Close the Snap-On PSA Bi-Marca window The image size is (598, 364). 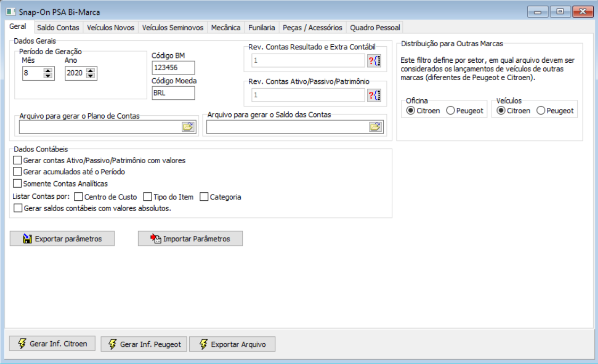point(583,12)
